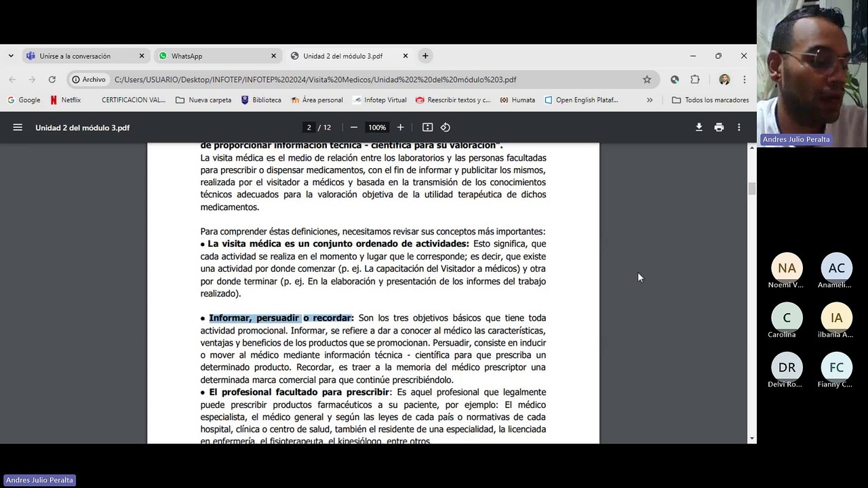
Task: Rotate the PDF document counterclockwise
Action: (x=446, y=127)
